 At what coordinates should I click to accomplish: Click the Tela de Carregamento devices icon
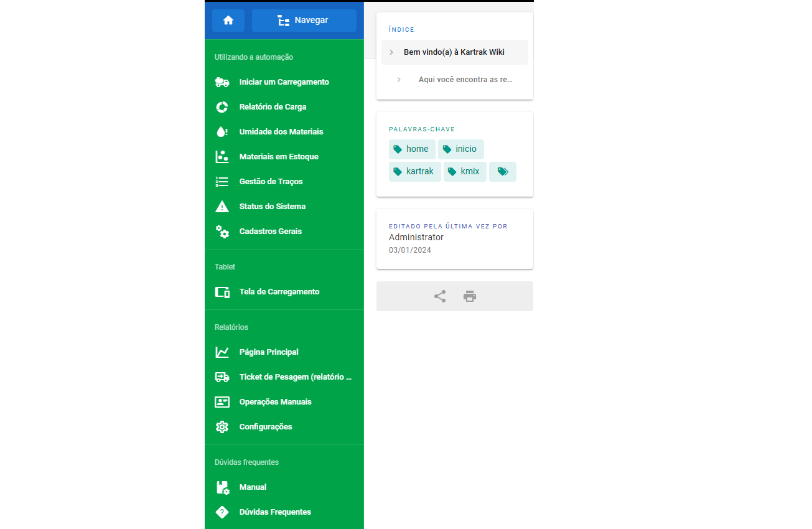pos(222,292)
